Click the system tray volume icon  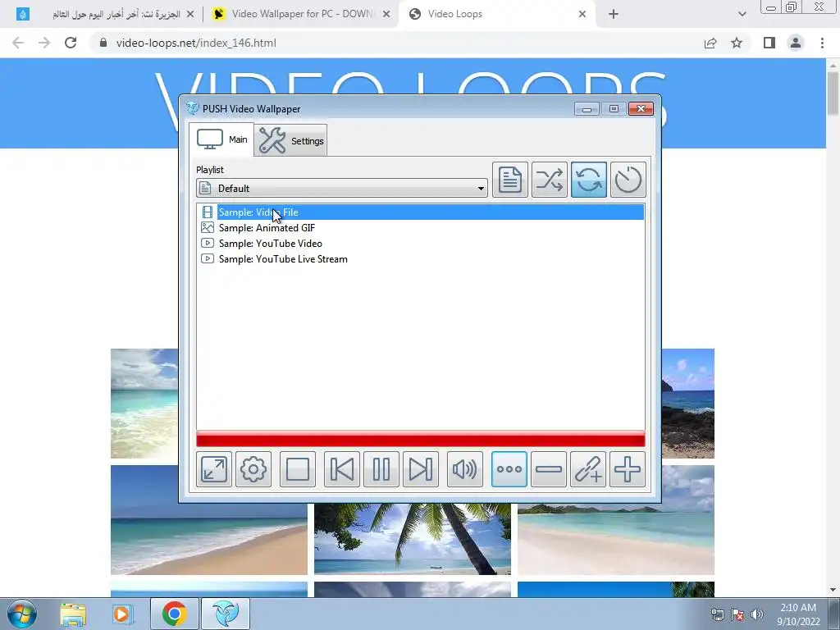coord(757,614)
